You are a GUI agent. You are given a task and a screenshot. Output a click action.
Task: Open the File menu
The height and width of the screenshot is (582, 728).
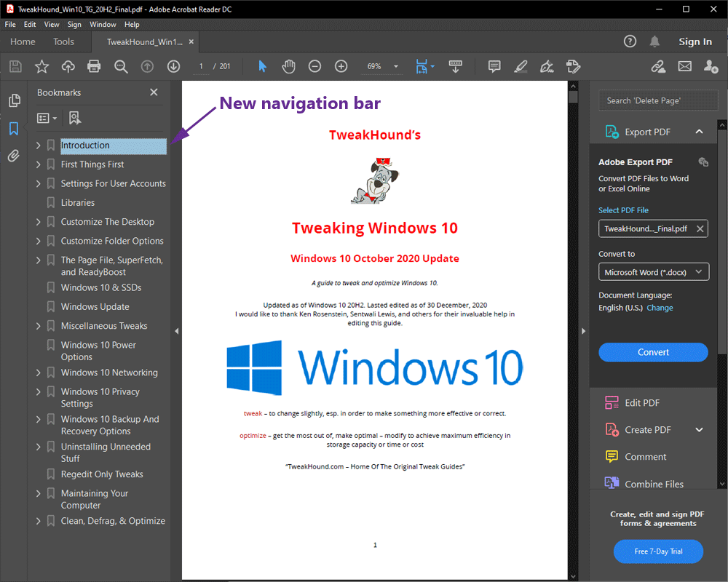click(x=10, y=25)
